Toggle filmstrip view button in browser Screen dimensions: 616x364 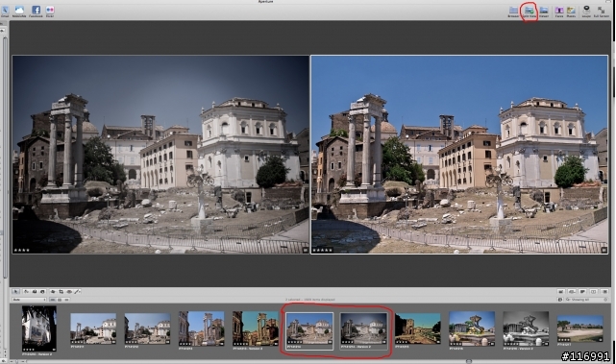[52, 300]
